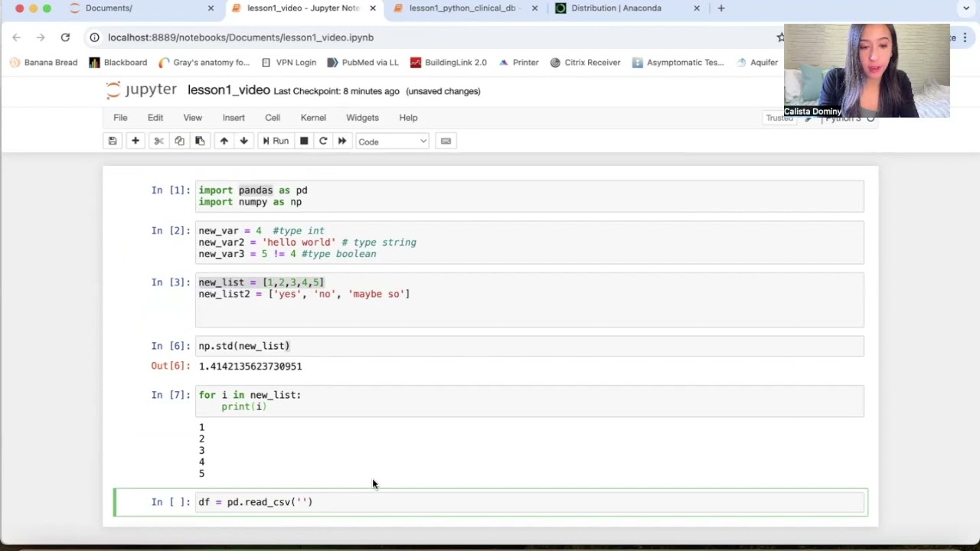Open the Edit menu
Screen dimensions: 980x551
click(x=155, y=118)
